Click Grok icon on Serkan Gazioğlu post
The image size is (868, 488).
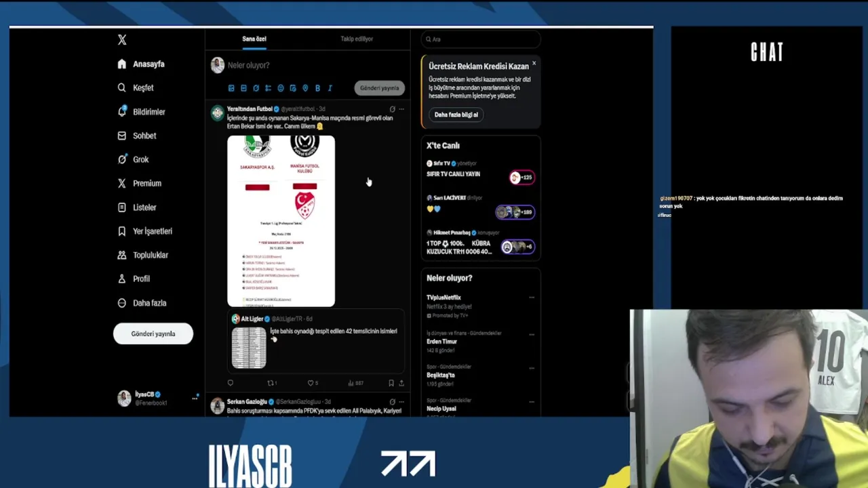pos(392,402)
